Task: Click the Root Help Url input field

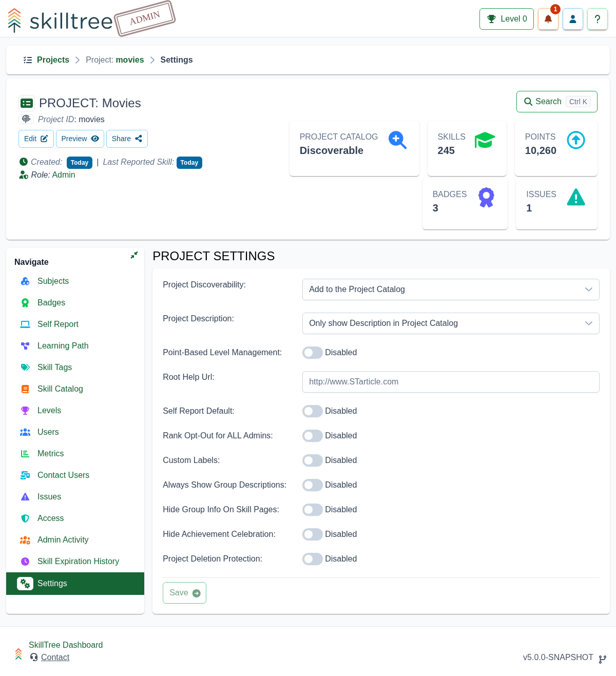Action: (451, 382)
